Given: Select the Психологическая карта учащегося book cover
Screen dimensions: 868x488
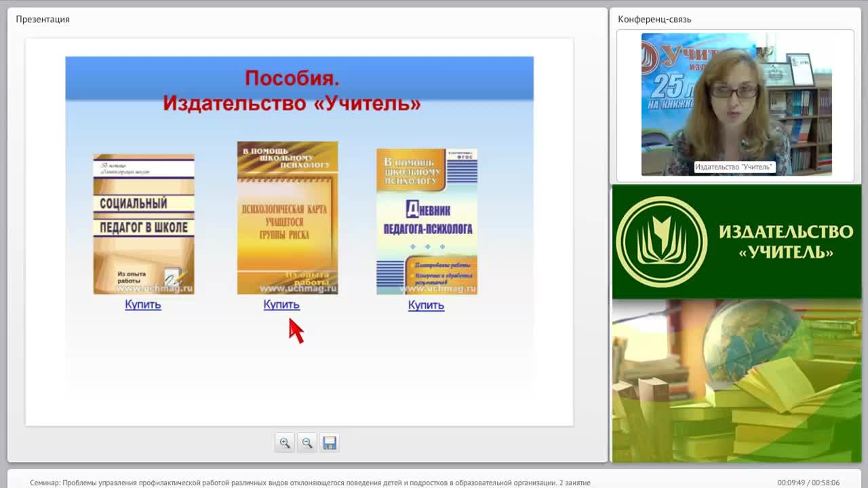Looking at the screenshot, I should coord(288,218).
